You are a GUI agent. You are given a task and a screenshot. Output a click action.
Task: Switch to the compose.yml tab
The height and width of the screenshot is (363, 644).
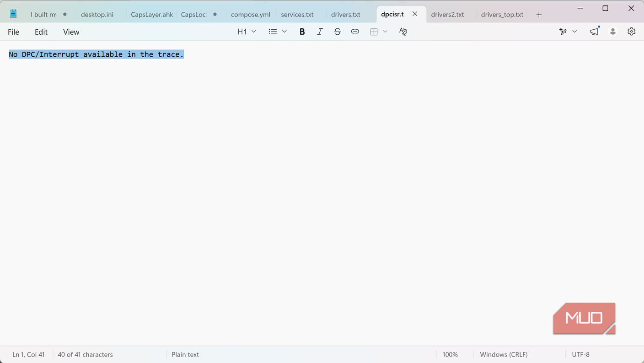[251, 15]
